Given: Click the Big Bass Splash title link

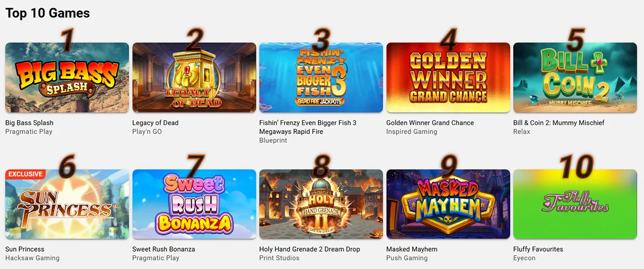Looking at the screenshot, I should point(30,123).
